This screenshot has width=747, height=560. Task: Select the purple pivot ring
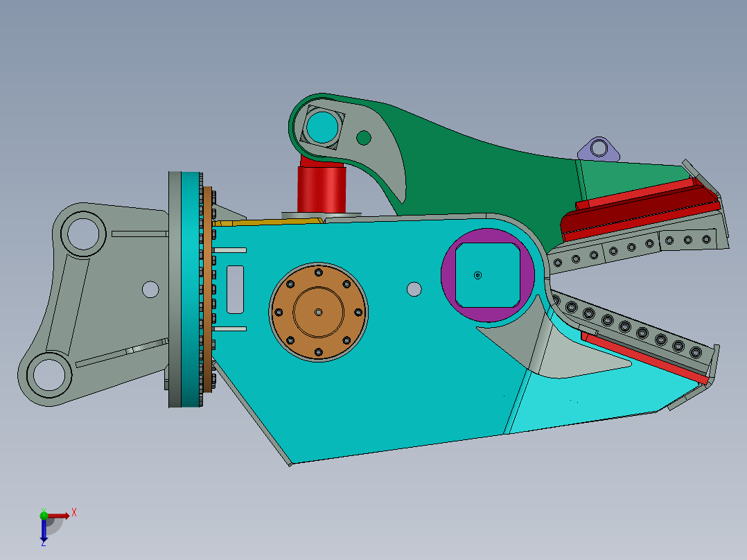(487, 275)
